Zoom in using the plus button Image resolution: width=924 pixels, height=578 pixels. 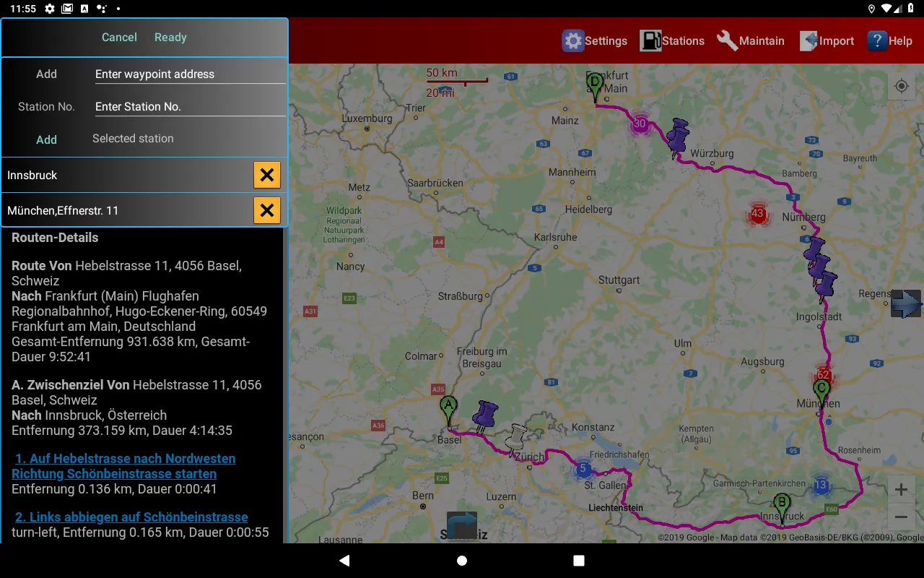[901, 491]
